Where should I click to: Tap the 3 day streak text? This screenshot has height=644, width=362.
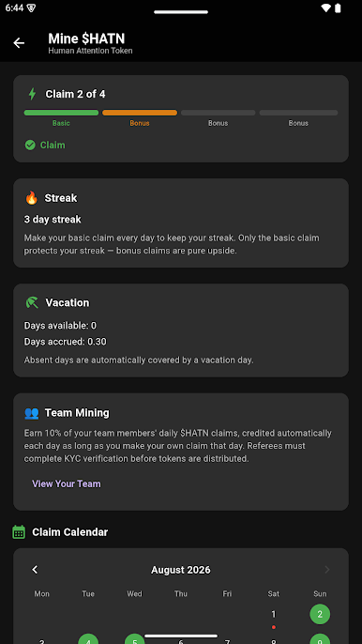pyautogui.click(x=53, y=220)
